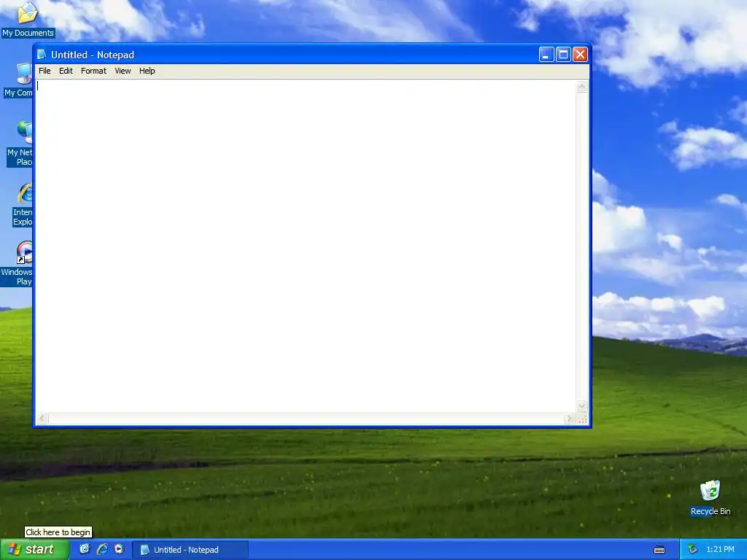Select the Internet Explorer desktop icon
This screenshot has height=560, width=747.
click(23, 204)
